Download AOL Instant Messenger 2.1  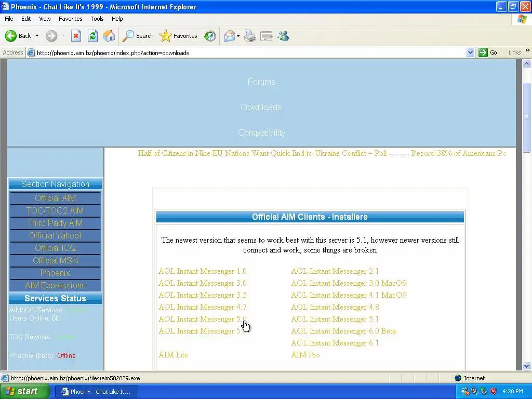click(x=335, y=271)
